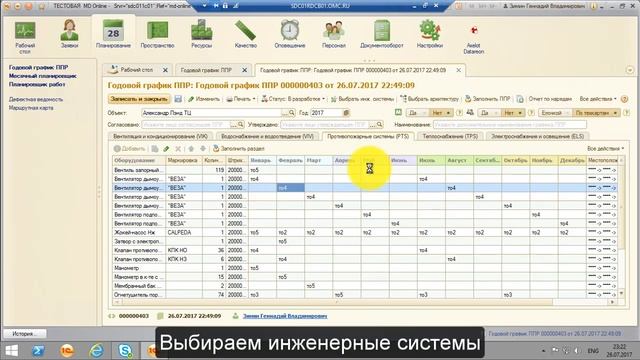Click the Изменить pencil button

(204, 99)
